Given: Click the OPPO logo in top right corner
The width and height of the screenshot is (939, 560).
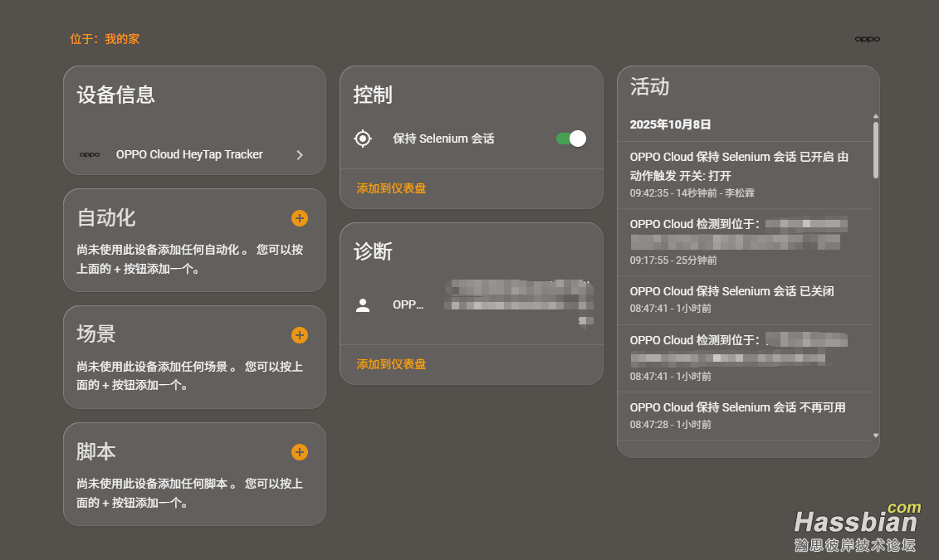Looking at the screenshot, I should pos(867,39).
